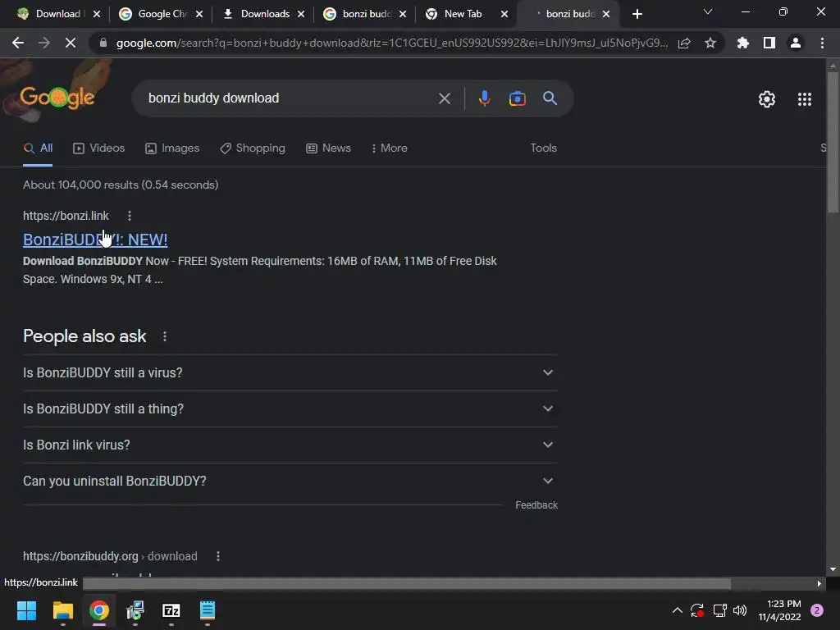This screenshot has height=630, width=840.
Task: Toggle the Chrome side panel icon
Action: tap(769, 43)
